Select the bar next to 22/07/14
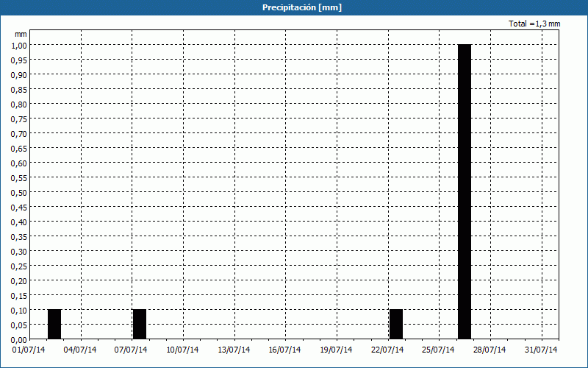 click(396, 324)
